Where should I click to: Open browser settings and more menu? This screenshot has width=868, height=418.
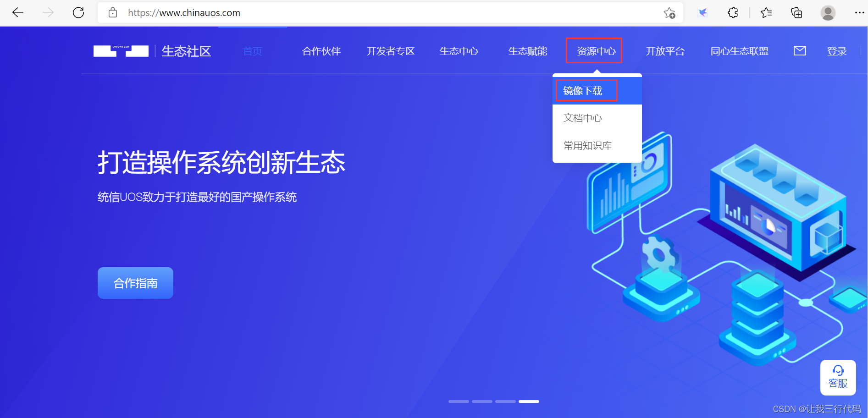point(859,13)
